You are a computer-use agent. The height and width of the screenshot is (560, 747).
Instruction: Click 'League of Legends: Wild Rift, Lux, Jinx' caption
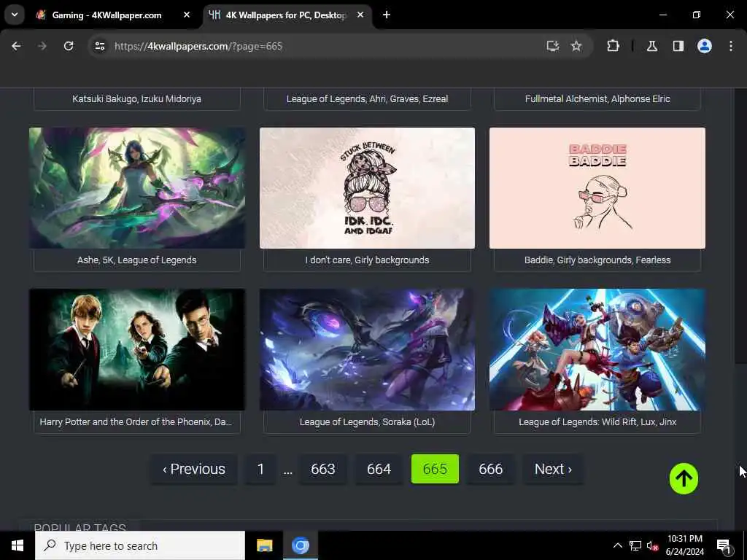pos(597,422)
